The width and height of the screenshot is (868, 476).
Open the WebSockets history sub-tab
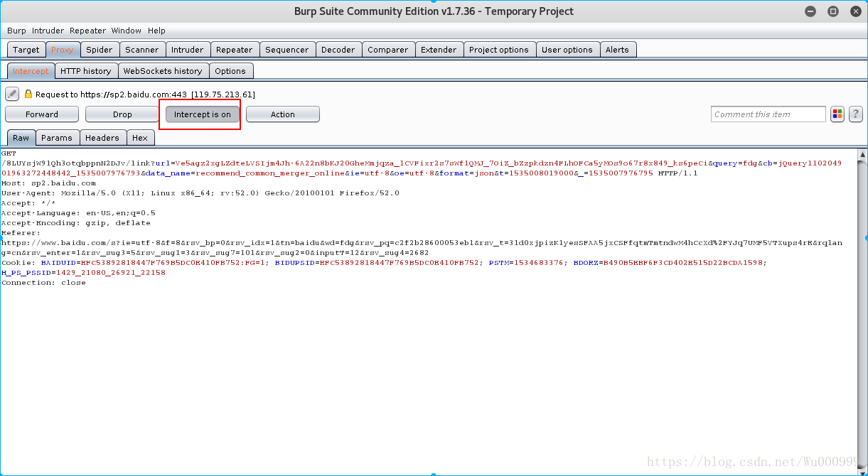[163, 71]
